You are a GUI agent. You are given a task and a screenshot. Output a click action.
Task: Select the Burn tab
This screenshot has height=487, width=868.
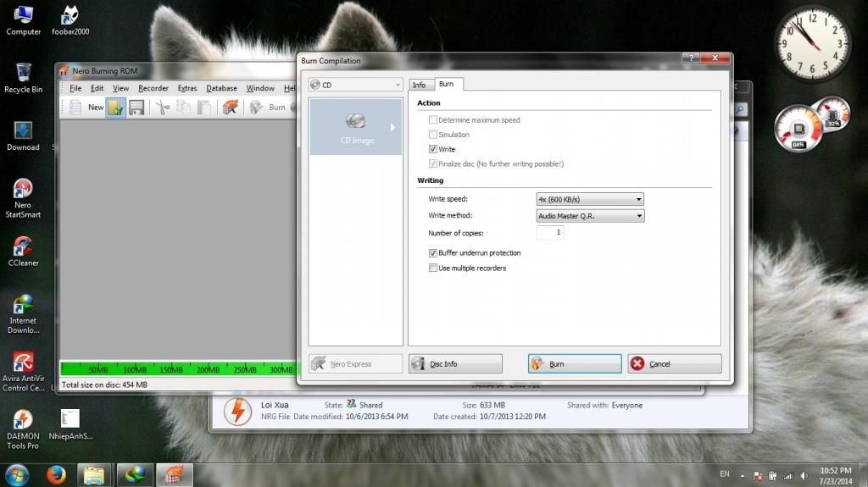447,84
